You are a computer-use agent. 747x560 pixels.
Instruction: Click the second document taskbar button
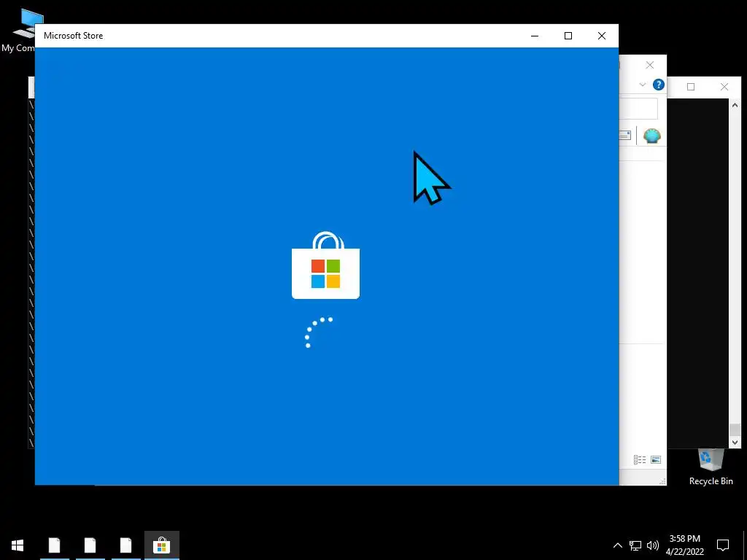(x=90, y=545)
